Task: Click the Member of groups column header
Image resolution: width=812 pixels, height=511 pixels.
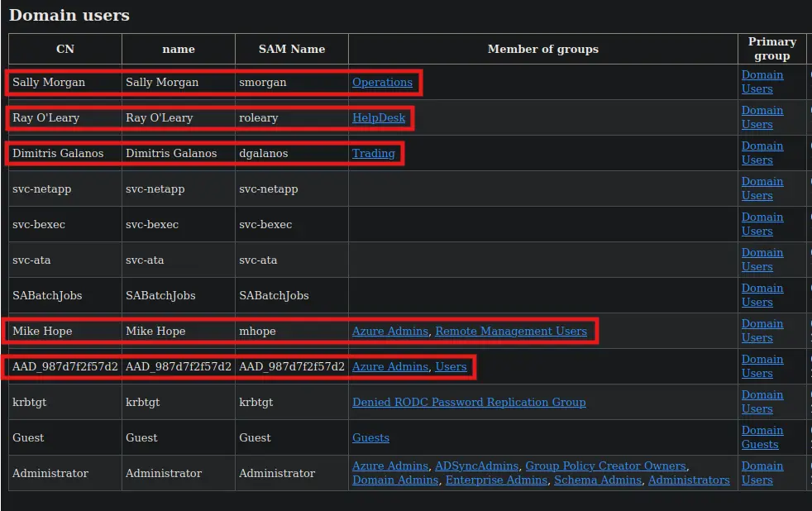Action: click(542, 49)
